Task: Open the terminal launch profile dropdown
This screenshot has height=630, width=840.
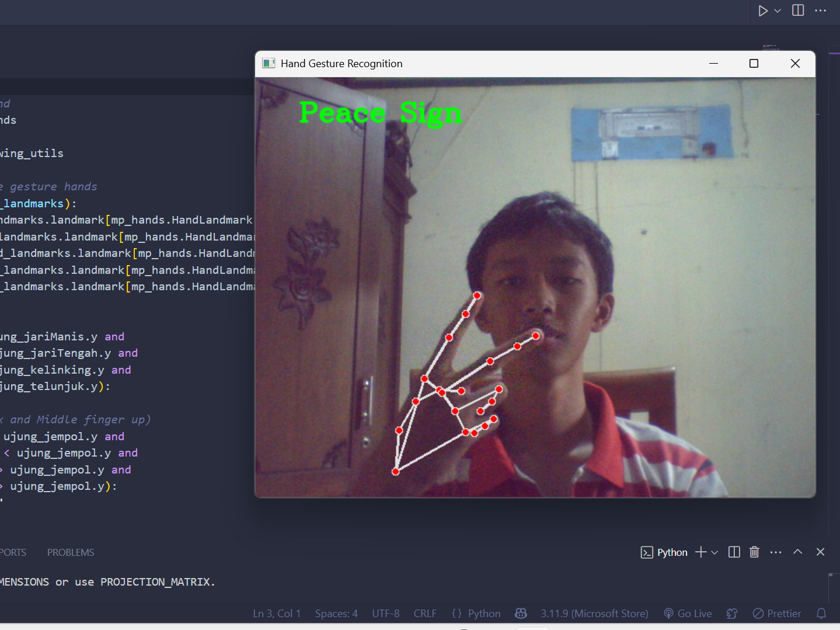Action: point(714,552)
